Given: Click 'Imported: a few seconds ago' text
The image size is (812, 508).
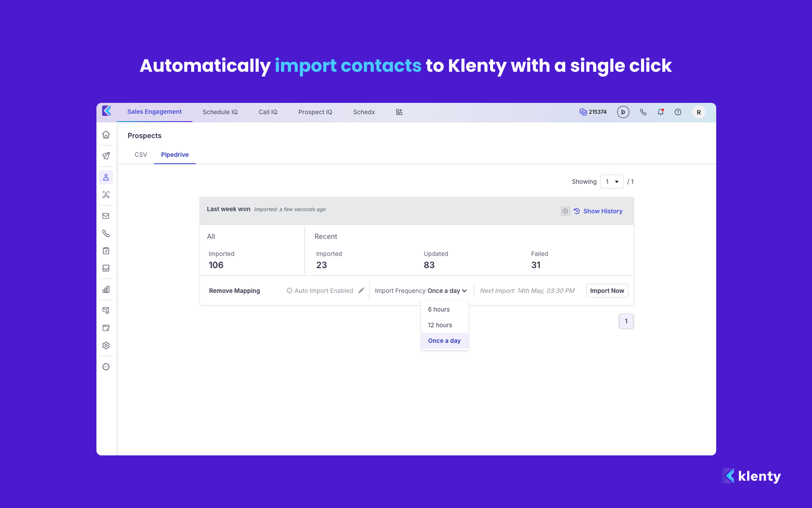Looking at the screenshot, I should click(x=290, y=209).
